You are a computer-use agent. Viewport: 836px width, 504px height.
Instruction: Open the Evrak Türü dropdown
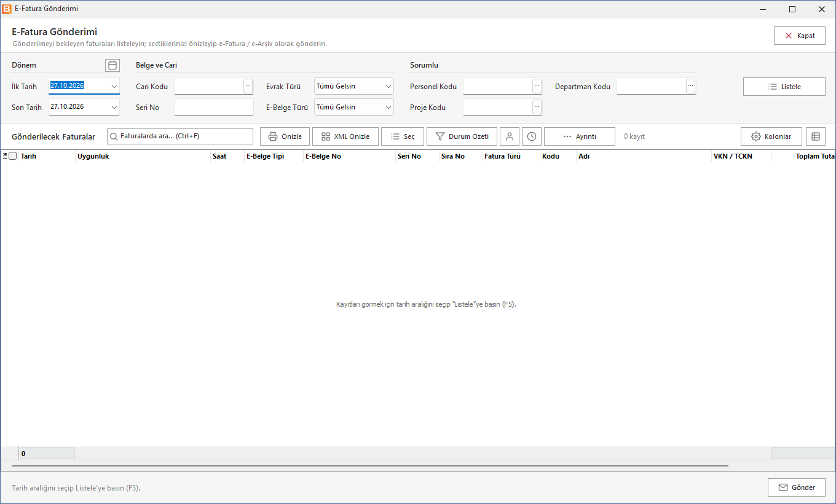[x=354, y=87]
